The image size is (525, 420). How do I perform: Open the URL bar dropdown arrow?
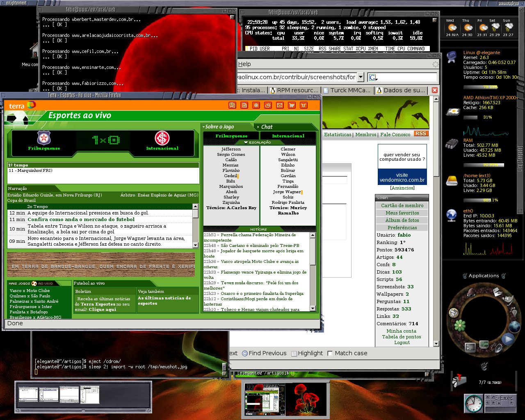pos(360,77)
